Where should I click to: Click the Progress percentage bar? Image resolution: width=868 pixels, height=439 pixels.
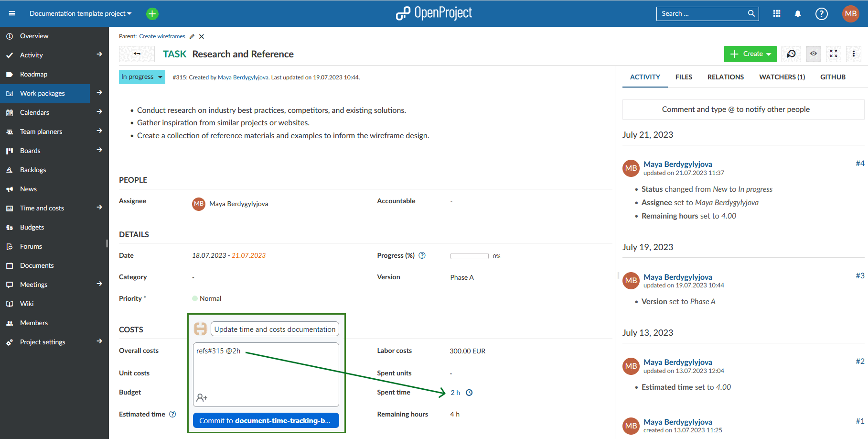click(469, 256)
